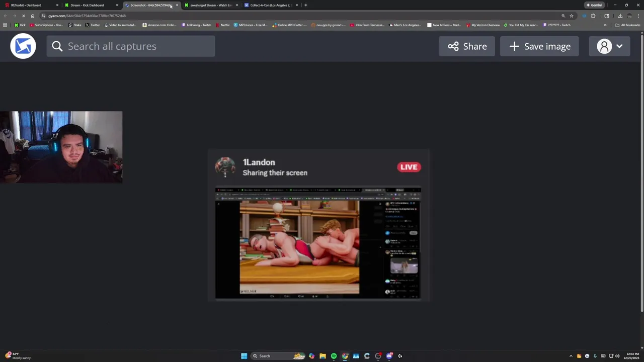Open the New Arrivals bookmark
The height and width of the screenshot is (362, 644).
point(444,25)
